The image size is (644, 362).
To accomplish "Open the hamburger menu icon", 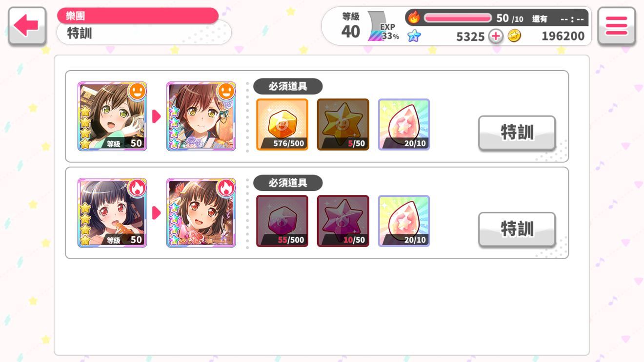I will (x=616, y=26).
